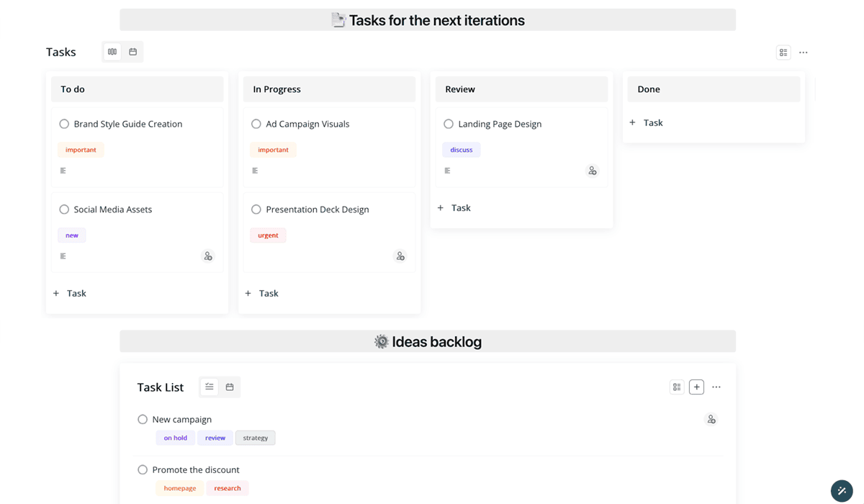Viewport: 864px width, 504px height.
Task: Click Tasks for the next iterations heading
Action: pos(437,20)
